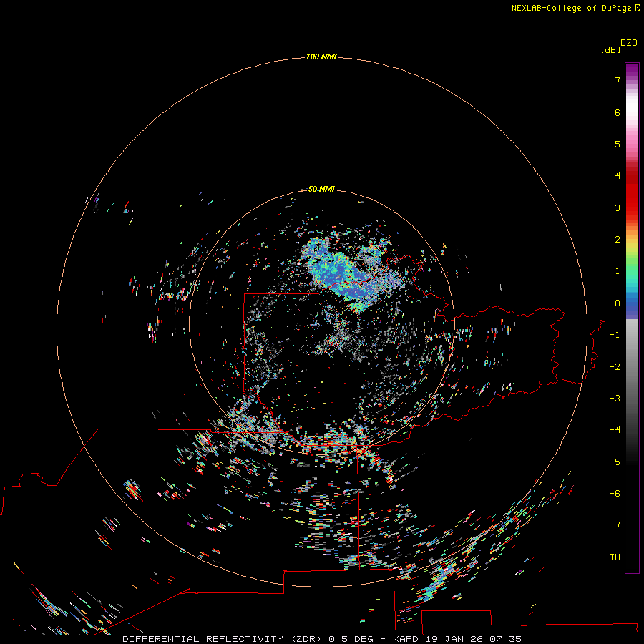Screen dimensions: 644x644
Task: Click the -1 value on the color scale
Action: [x=615, y=335]
